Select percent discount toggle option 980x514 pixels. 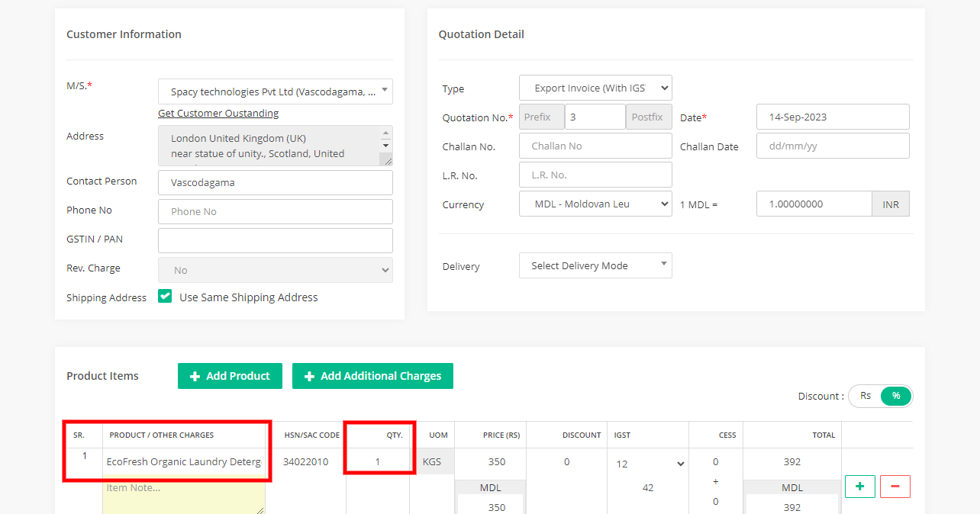click(x=896, y=396)
